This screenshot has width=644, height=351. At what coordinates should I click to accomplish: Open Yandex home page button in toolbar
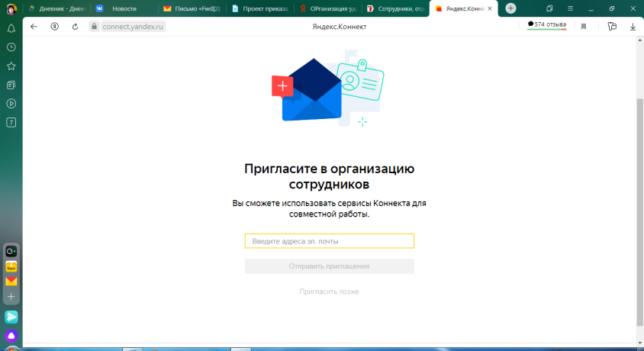pos(55,27)
